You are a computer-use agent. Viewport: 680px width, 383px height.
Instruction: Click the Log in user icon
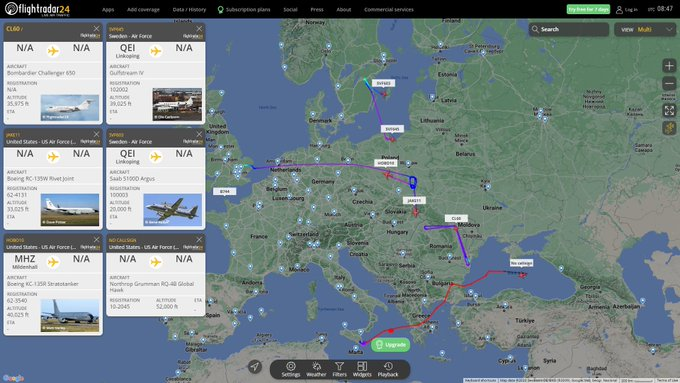[619, 10]
